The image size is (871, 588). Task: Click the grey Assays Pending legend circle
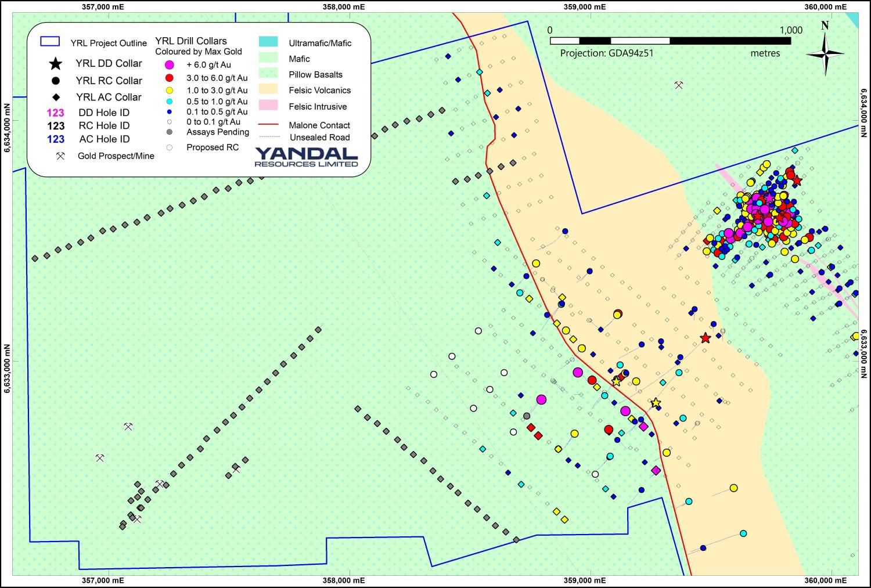(170, 132)
